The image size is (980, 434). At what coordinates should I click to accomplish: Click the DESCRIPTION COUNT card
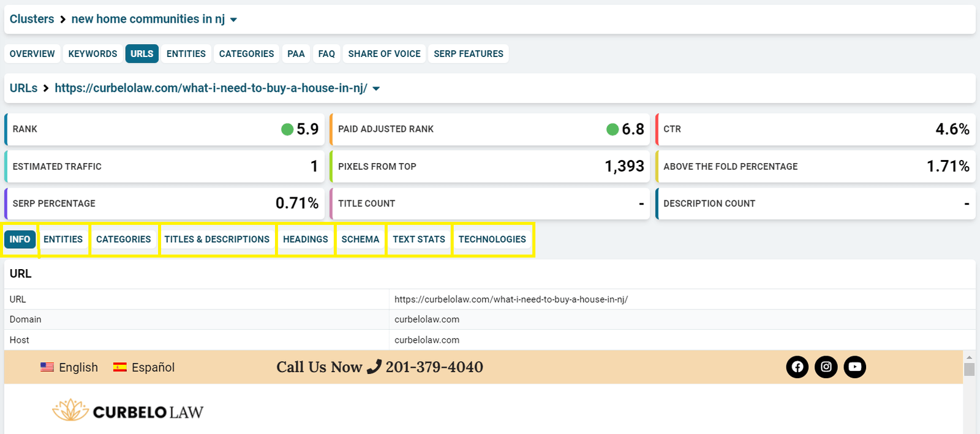coord(815,204)
